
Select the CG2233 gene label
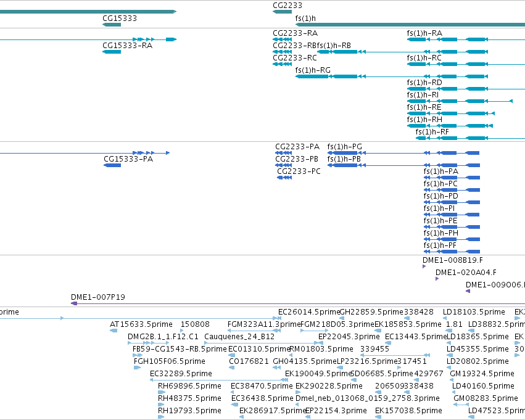pos(287,6)
